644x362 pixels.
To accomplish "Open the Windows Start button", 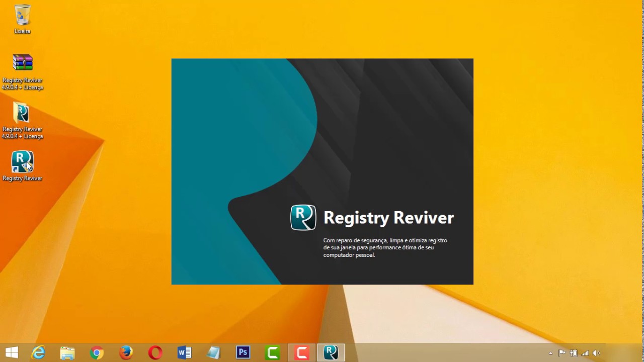I will coord(12,352).
